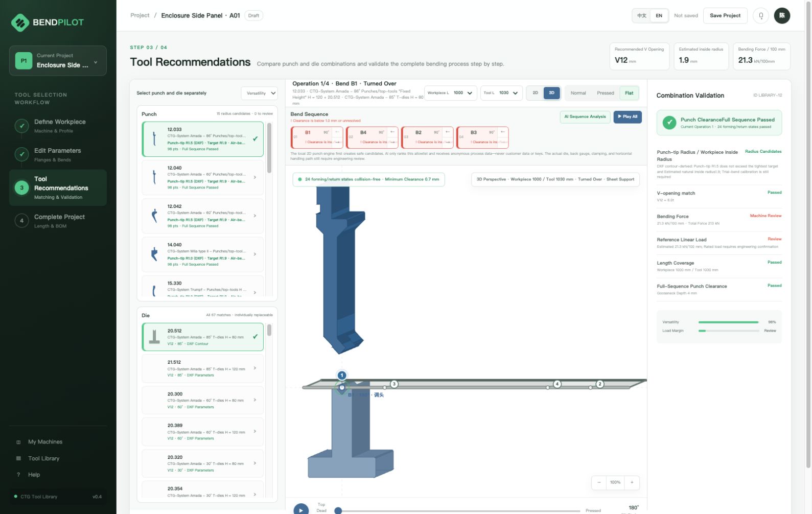Click the Versatility progress bar
The width and height of the screenshot is (812, 514).
[x=729, y=322]
